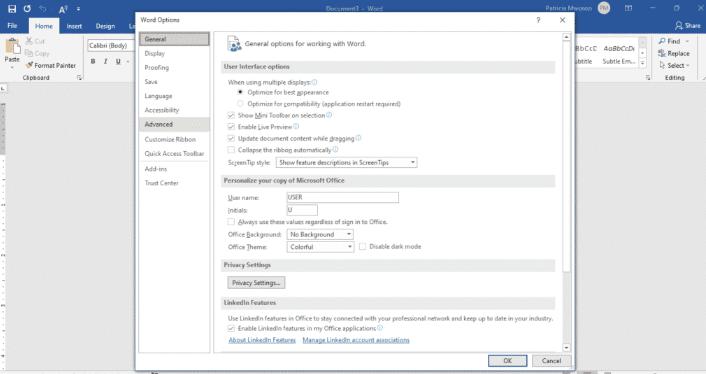Click the Copy icon in Clipboard group

pyautogui.click(x=29, y=53)
